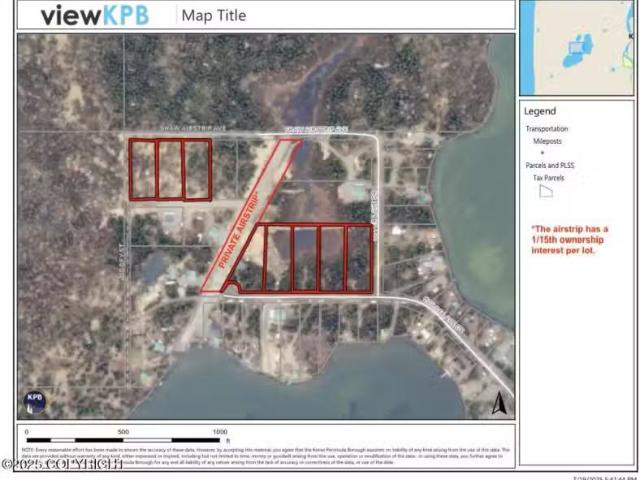Viewport: 640px width, 480px height.
Task: Click the Mileposts legend dot symbol
Action: coord(543,153)
